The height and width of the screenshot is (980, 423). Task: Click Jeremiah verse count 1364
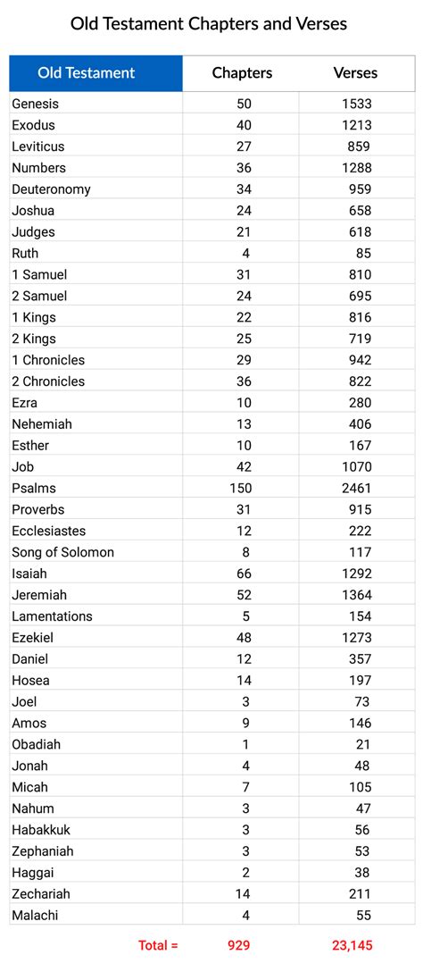pyautogui.click(x=357, y=595)
